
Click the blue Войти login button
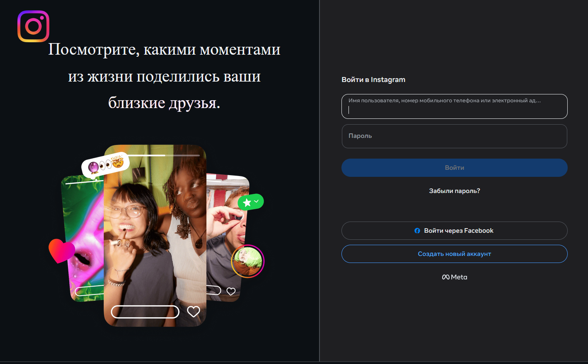[x=455, y=168]
